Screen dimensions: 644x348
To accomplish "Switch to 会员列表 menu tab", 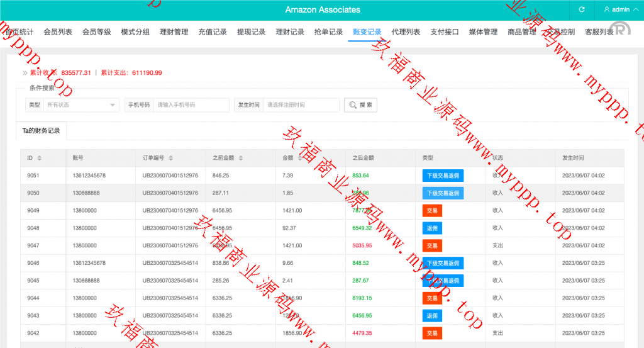I will tap(58, 32).
